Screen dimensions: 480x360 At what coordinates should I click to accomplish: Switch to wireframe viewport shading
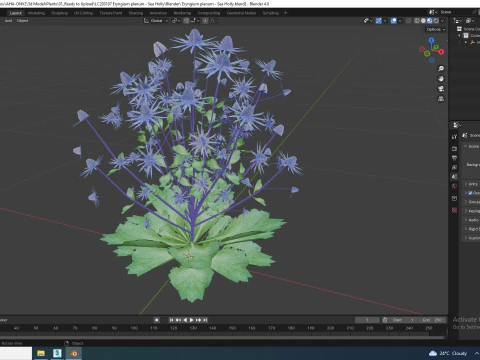(x=417, y=21)
